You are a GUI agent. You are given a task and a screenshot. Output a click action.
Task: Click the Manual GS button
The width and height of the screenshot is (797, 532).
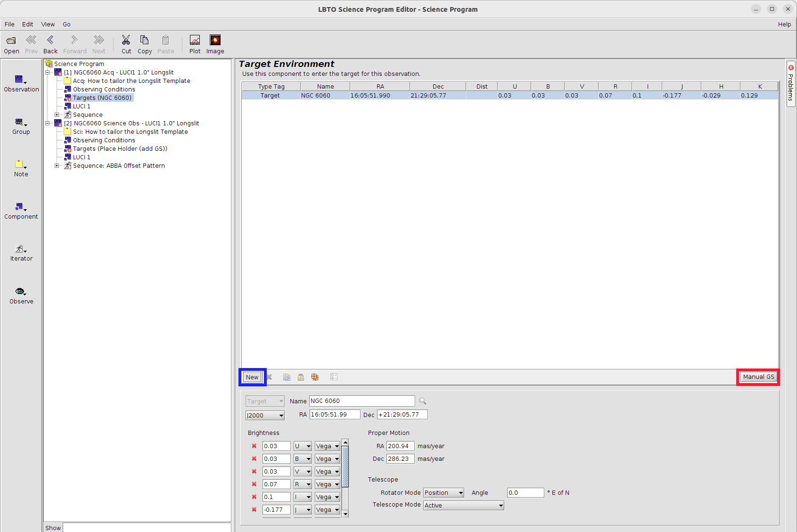coord(758,377)
